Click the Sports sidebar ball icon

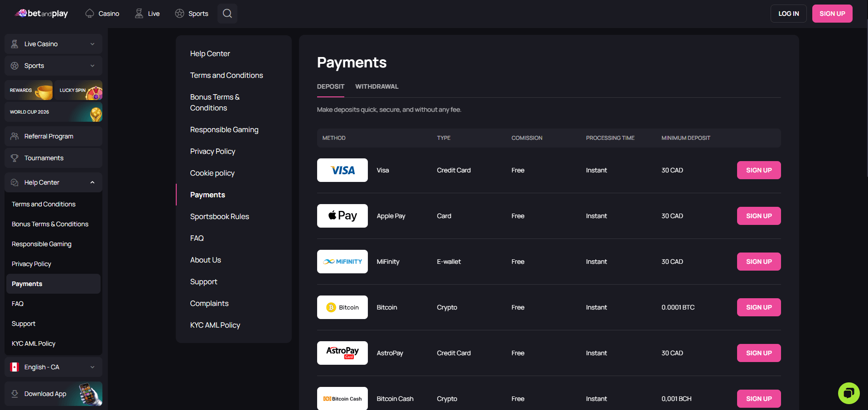click(x=14, y=66)
